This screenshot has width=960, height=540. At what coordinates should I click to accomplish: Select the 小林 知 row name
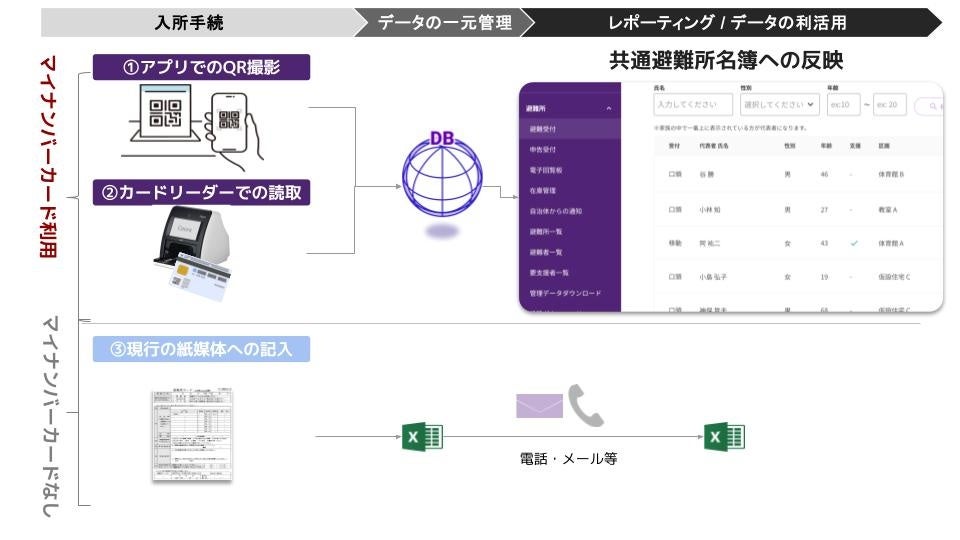point(710,210)
